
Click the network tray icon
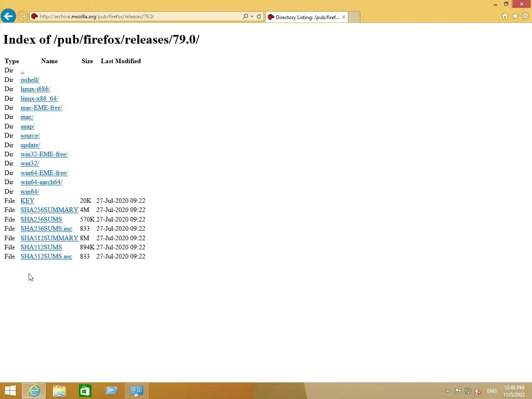[468, 391]
